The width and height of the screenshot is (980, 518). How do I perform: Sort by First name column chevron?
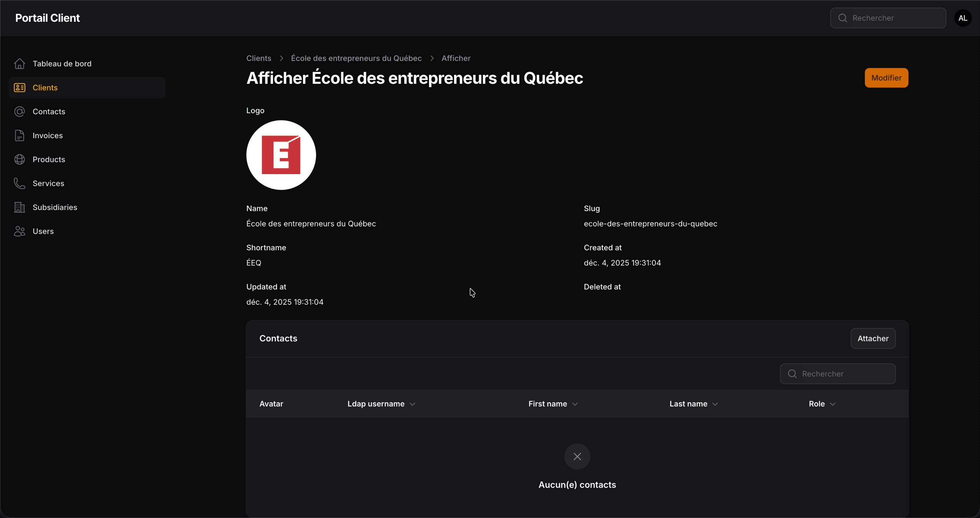[575, 404]
